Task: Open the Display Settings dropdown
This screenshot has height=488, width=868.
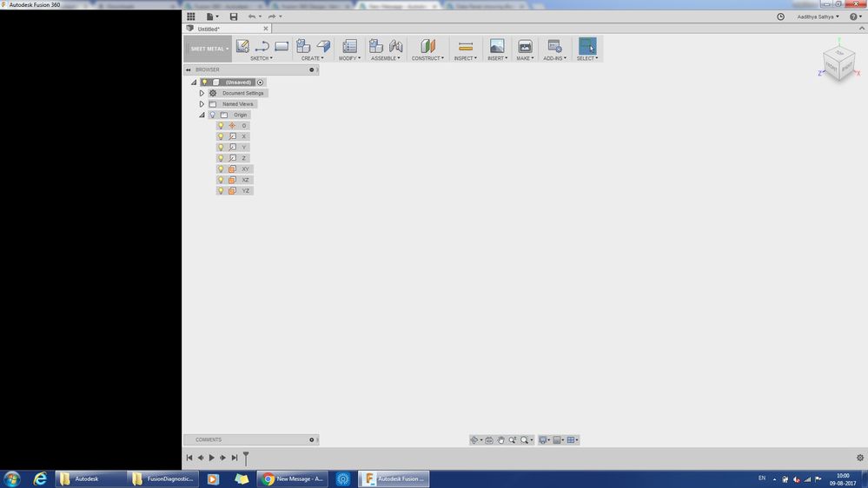Action: [x=545, y=440]
